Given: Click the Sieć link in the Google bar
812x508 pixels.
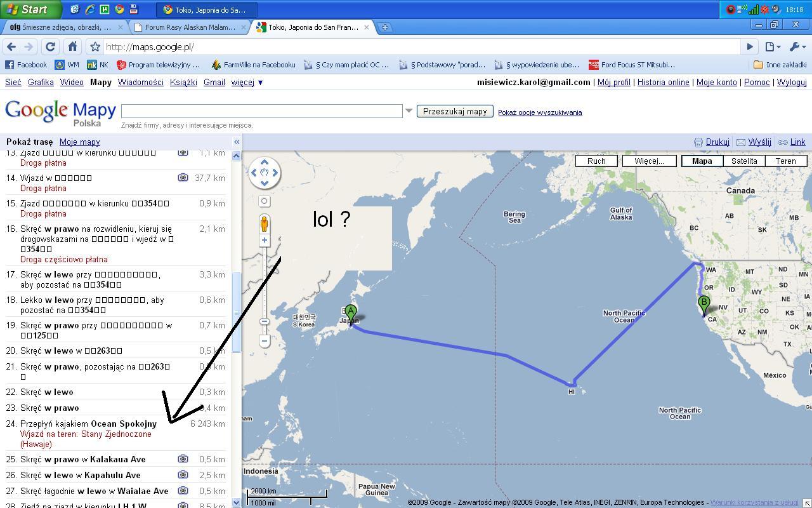Looking at the screenshot, I should coord(13,82).
